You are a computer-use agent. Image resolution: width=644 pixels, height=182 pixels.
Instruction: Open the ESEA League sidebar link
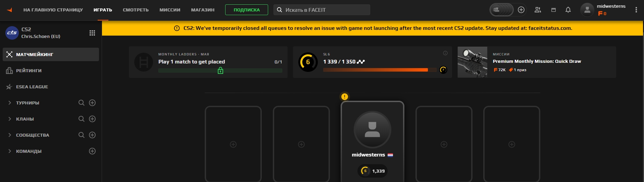pyautogui.click(x=32, y=87)
